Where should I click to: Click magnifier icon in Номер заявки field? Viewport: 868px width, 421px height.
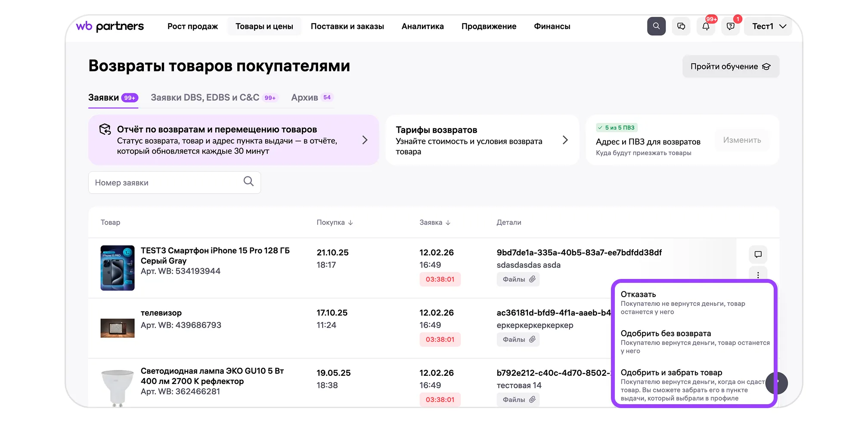point(248,182)
